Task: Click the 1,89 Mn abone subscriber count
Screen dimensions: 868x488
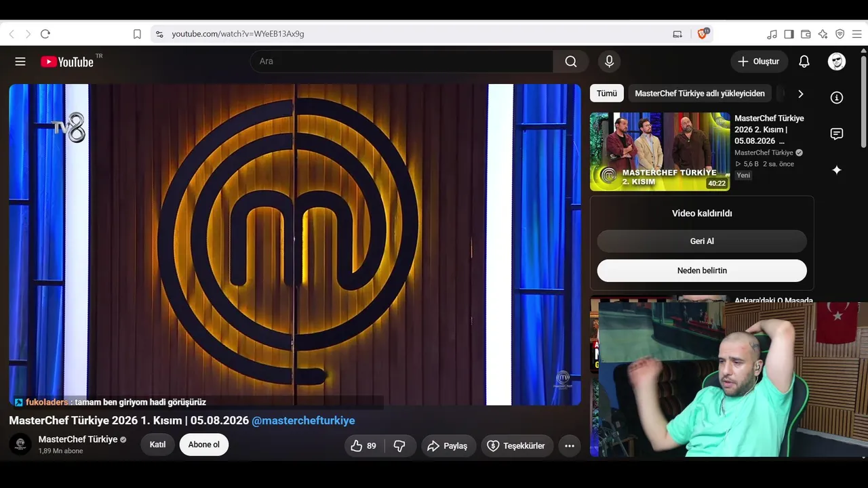Action: point(61,451)
